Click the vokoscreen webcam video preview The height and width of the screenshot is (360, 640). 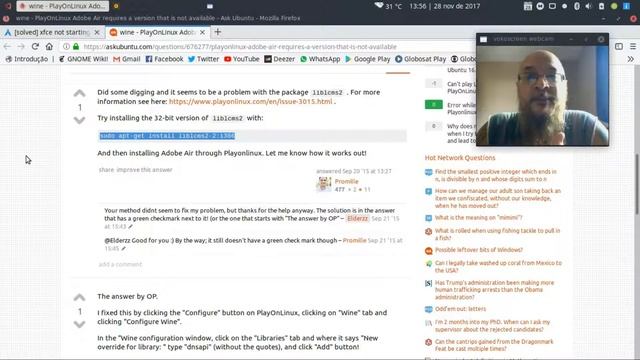point(542,95)
